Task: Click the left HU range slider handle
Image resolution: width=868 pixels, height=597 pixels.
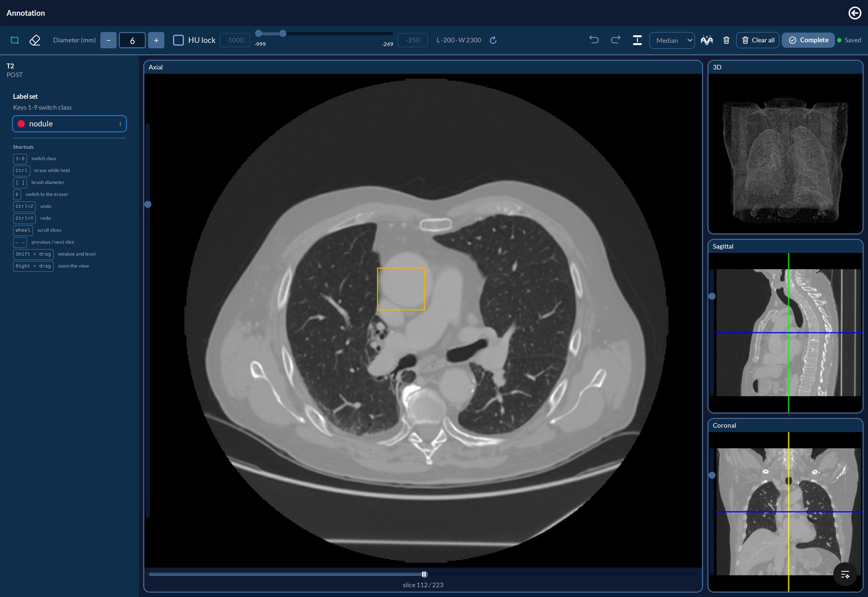Action: tap(258, 33)
